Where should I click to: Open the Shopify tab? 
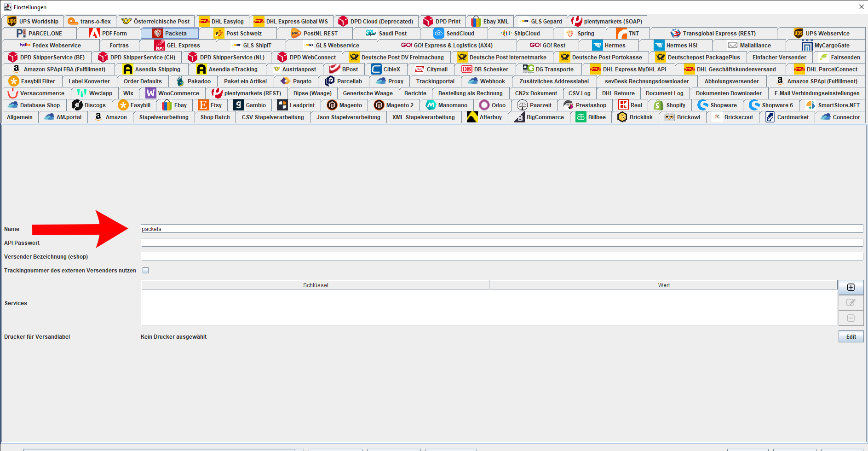click(x=670, y=105)
